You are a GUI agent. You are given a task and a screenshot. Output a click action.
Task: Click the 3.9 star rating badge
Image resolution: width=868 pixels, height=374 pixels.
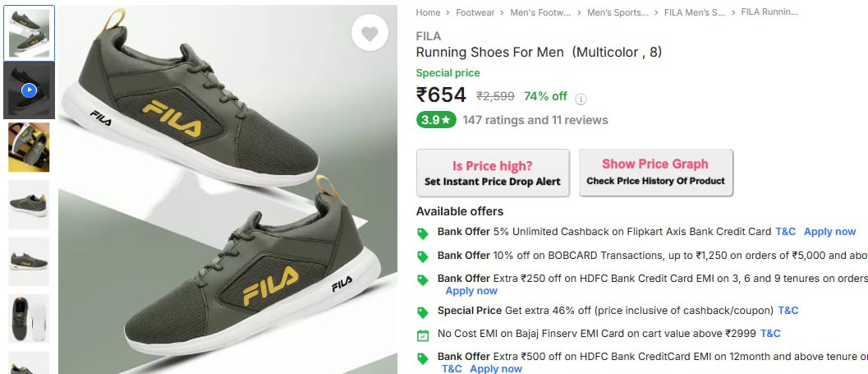[x=435, y=120]
